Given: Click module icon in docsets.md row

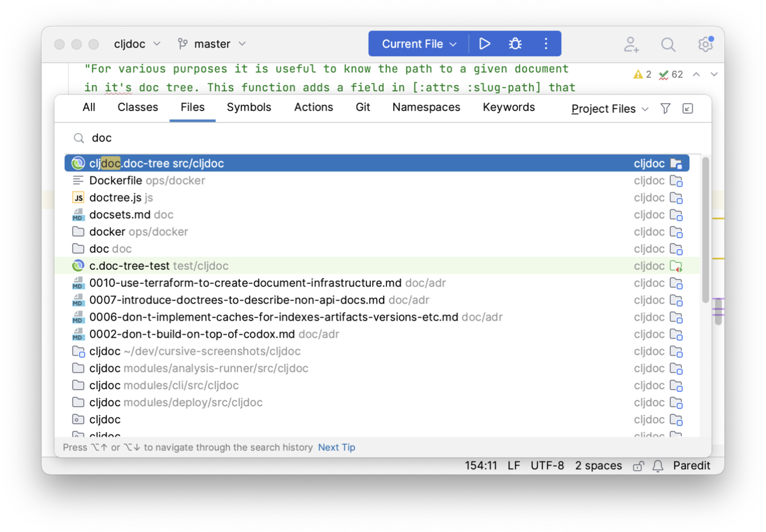Looking at the screenshot, I should 676,215.
